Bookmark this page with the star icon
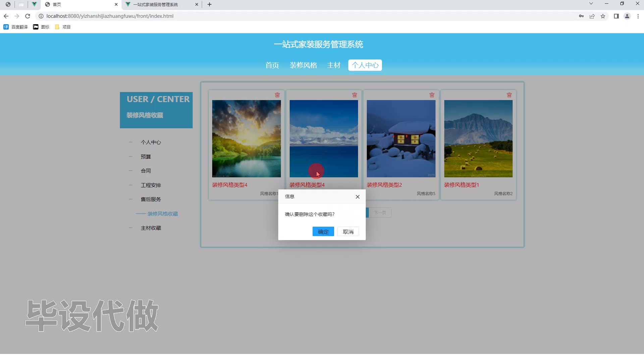Screen dimensions: 644x360 (x=603, y=16)
